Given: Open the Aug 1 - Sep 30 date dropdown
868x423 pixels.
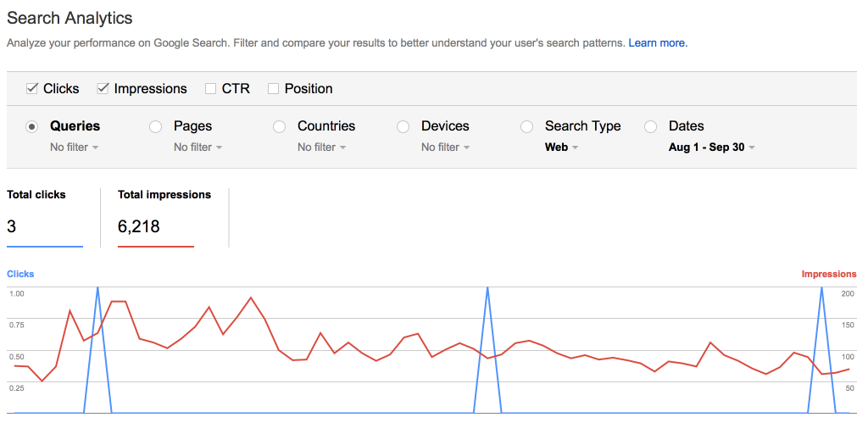Looking at the screenshot, I should [712, 147].
